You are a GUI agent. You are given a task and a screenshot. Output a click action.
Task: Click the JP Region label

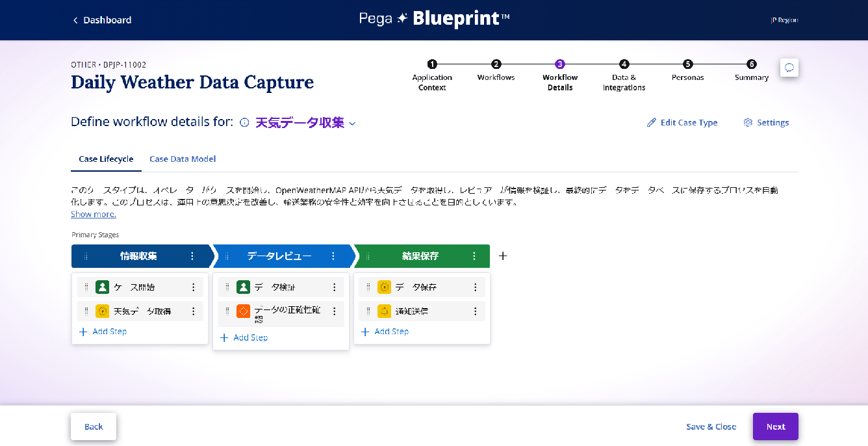tap(784, 20)
